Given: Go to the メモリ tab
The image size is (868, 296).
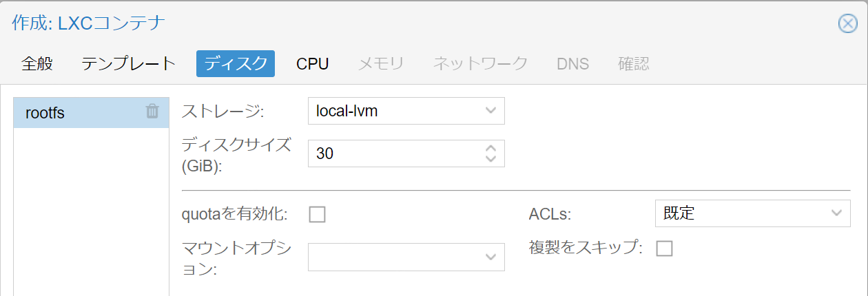Looking at the screenshot, I should point(381,64).
